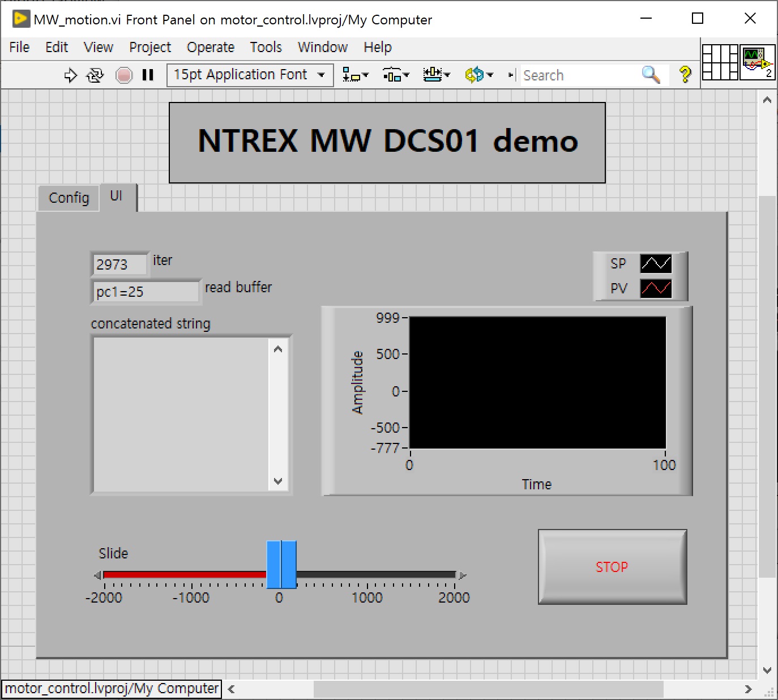
Task: Click concatenated string scroll down arrow
Action: 277,481
